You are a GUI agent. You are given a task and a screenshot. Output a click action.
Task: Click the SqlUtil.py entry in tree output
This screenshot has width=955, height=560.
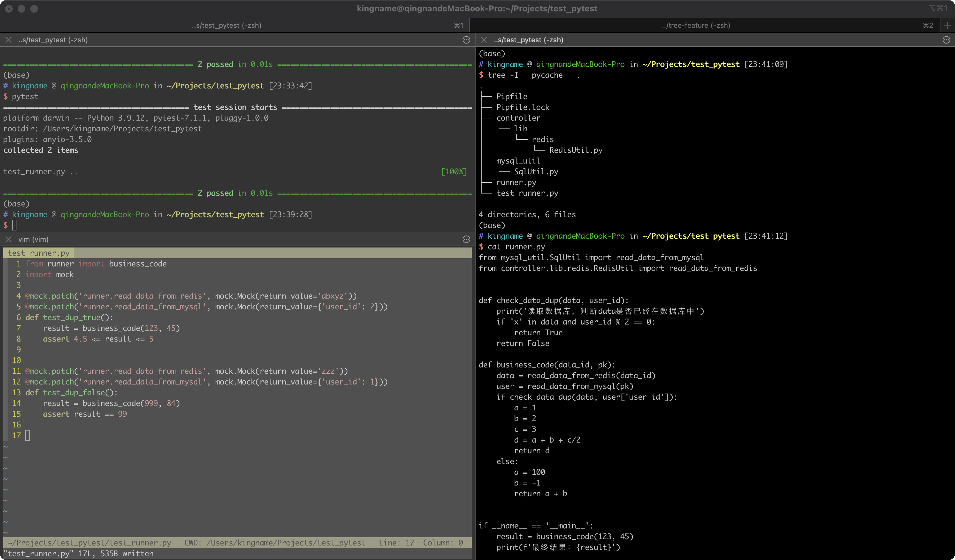536,172
